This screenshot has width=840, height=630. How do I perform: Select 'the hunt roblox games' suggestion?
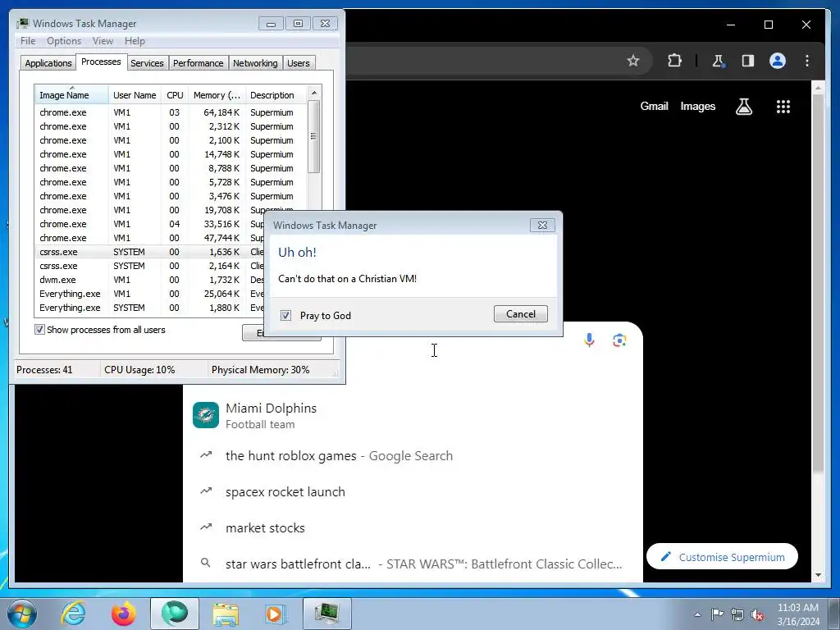pyautogui.click(x=413, y=456)
